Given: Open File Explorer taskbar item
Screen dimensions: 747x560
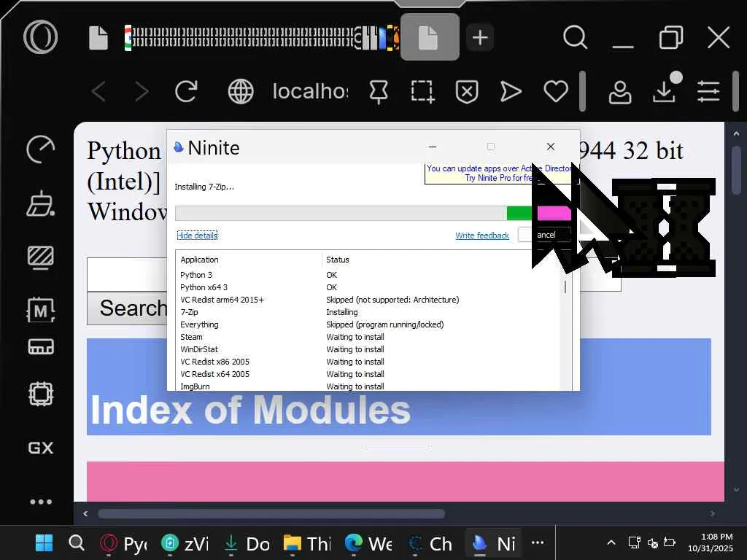Looking at the screenshot, I should 308,543.
